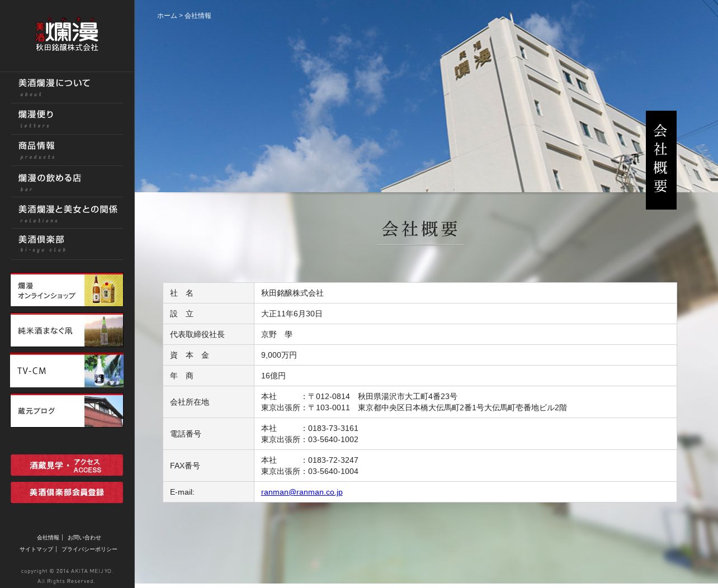Open the 爛漫オンラインショップ banner
718x588 pixels.
(x=67, y=290)
